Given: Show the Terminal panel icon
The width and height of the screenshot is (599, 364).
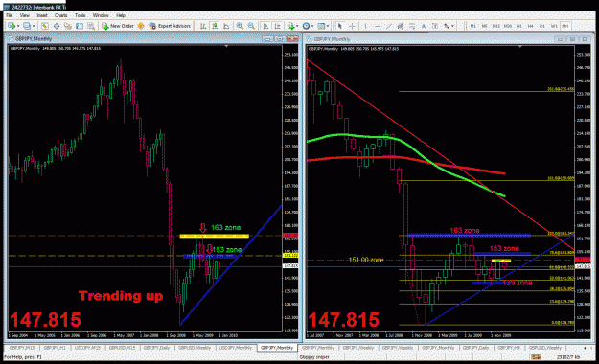Looking at the screenshot, I should click(x=80, y=26).
